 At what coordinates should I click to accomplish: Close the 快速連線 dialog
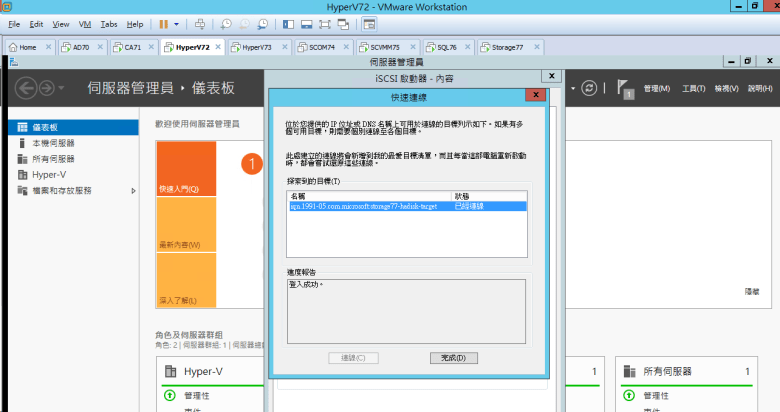[x=528, y=96]
